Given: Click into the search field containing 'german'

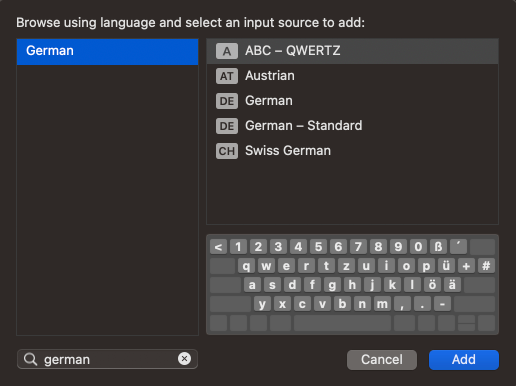Looking at the screenshot, I should pos(107,359).
